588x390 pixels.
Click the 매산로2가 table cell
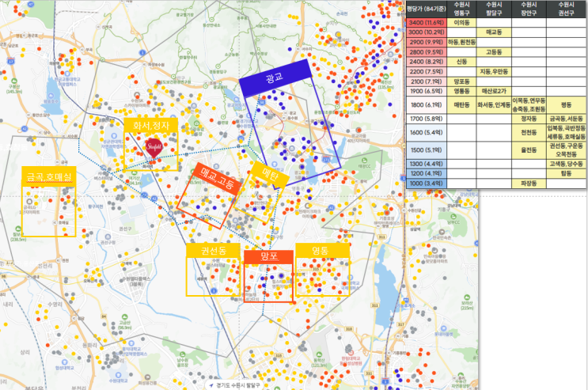[494, 91]
